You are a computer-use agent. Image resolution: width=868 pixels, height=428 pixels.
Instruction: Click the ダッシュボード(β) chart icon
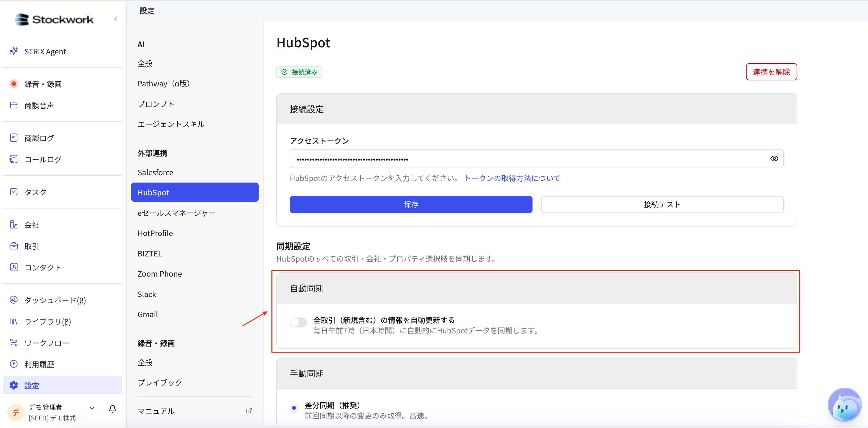(13, 300)
